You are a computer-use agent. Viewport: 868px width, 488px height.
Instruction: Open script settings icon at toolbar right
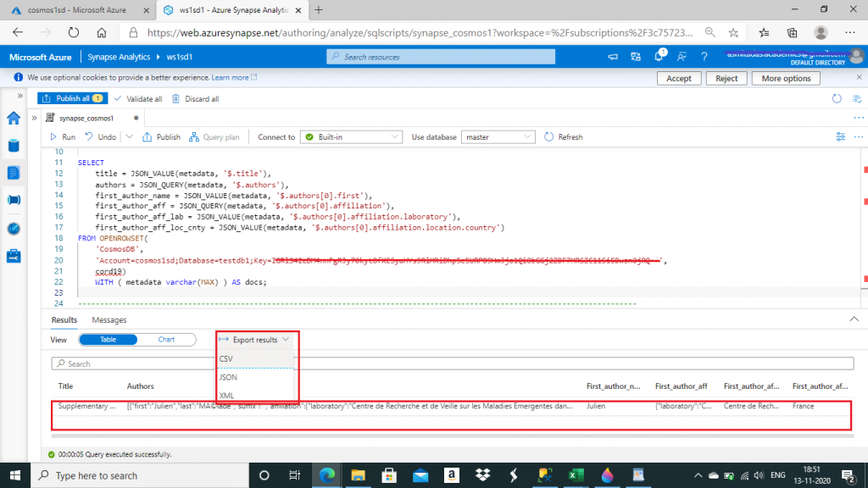[x=841, y=136]
